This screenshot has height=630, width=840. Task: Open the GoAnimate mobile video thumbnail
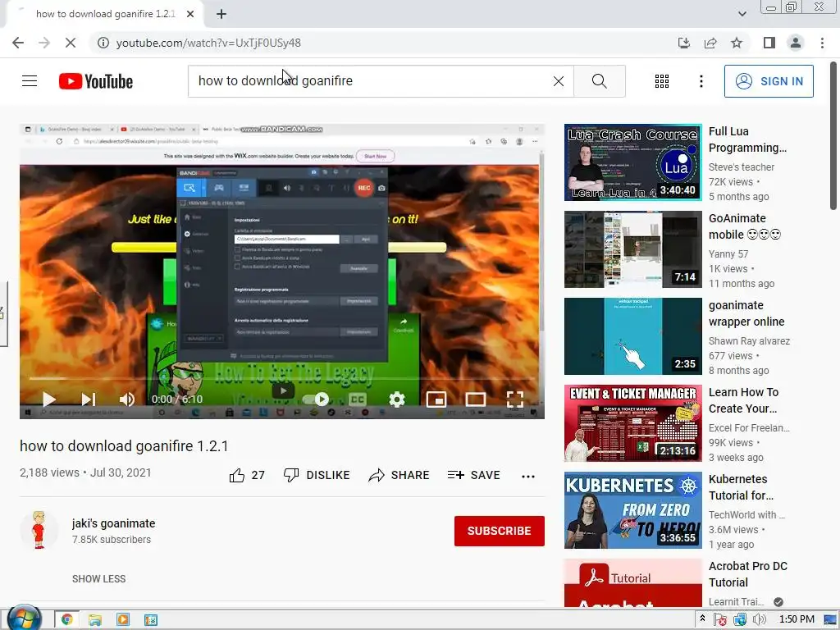[632, 249]
